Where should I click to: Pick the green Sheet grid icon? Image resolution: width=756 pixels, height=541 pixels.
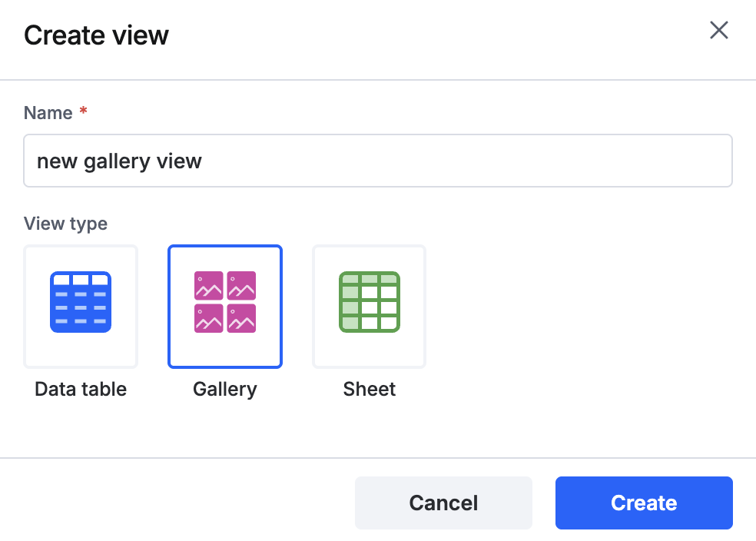coord(370,302)
